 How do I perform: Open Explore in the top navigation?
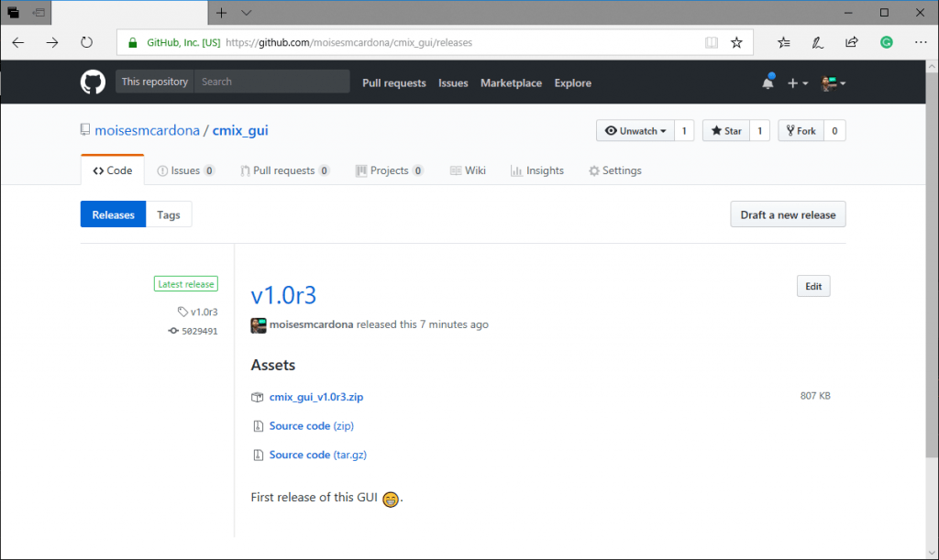click(573, 83)
